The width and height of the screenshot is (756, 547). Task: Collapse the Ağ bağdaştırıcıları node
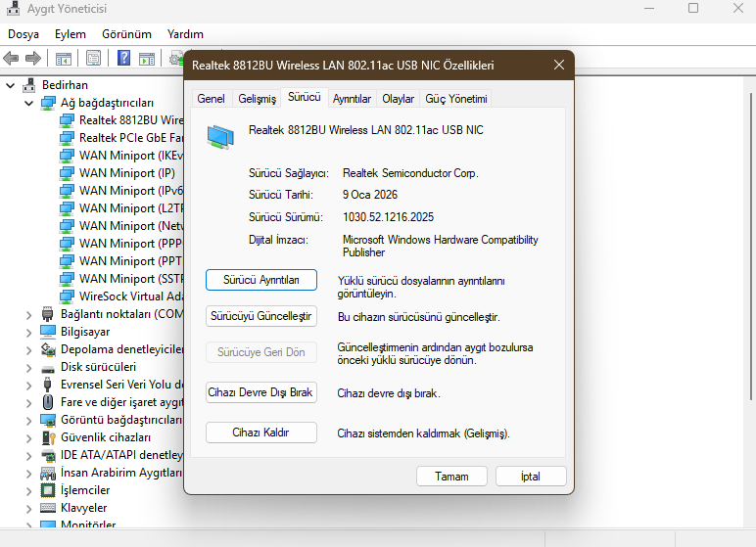tap(29, 103)
